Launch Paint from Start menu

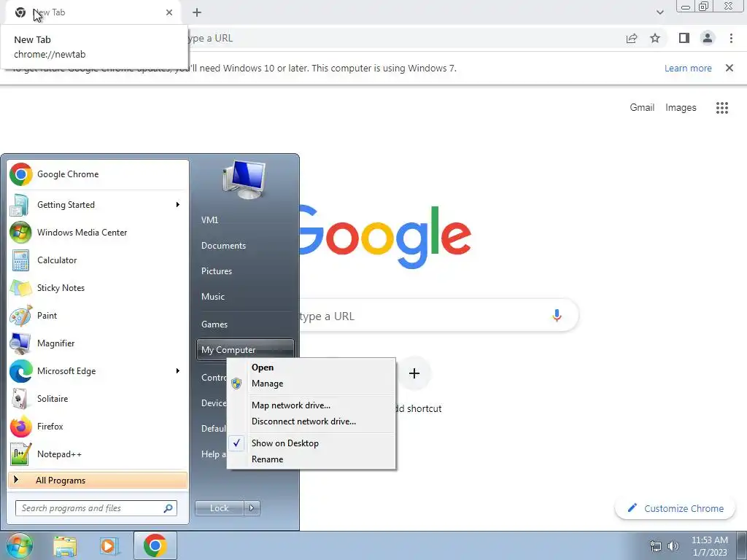pos(98,315)
